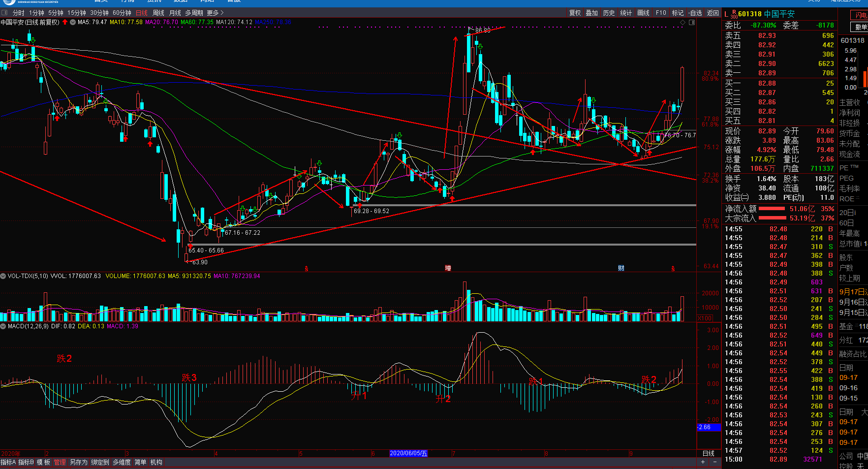
Task: Switch to 周线 weekly chart
Action: click(x=158, y=13)
